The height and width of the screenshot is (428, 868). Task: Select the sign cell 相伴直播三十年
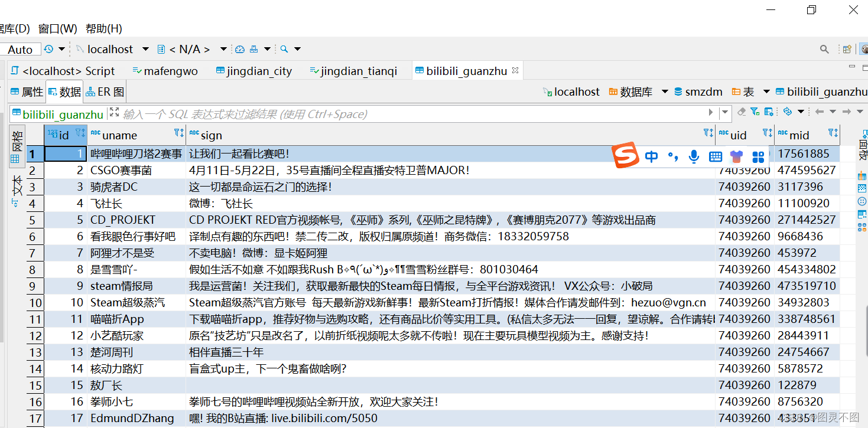coord(450,352)
